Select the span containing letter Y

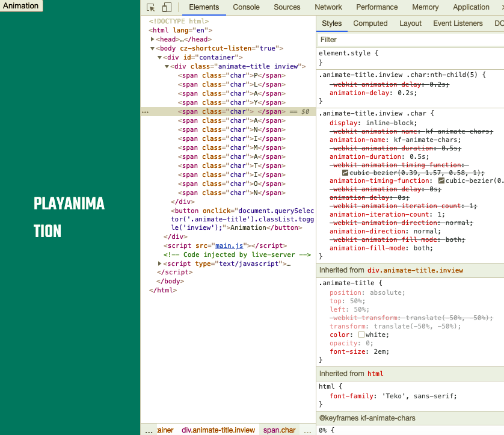[232, 102]
